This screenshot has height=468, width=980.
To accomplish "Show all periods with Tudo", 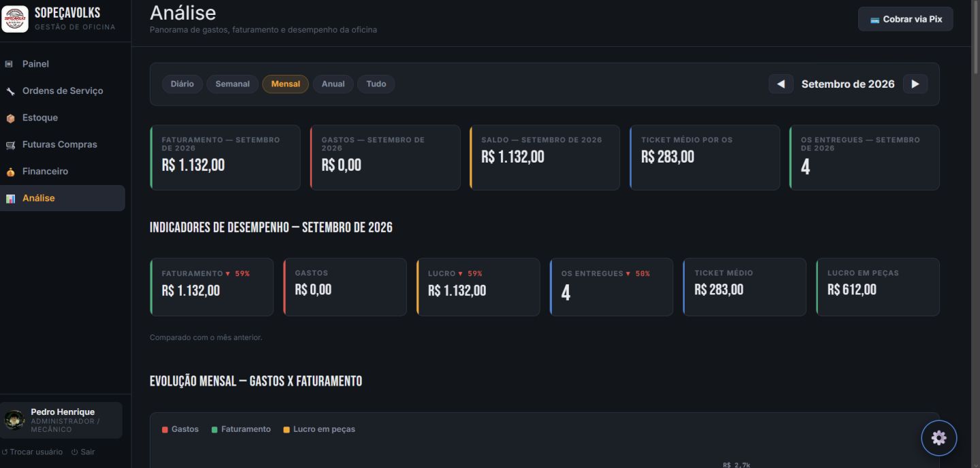I will [376, 84].
